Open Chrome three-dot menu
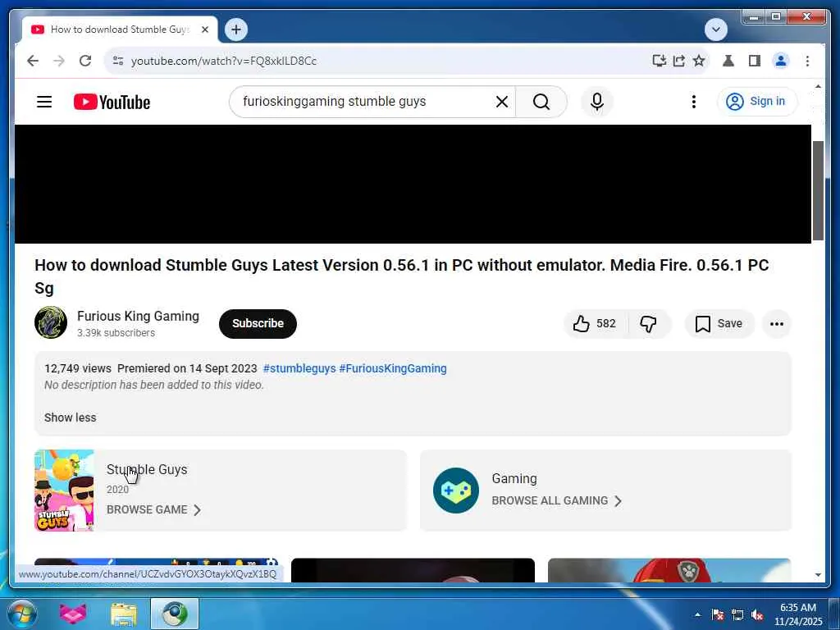 [807, 61]
